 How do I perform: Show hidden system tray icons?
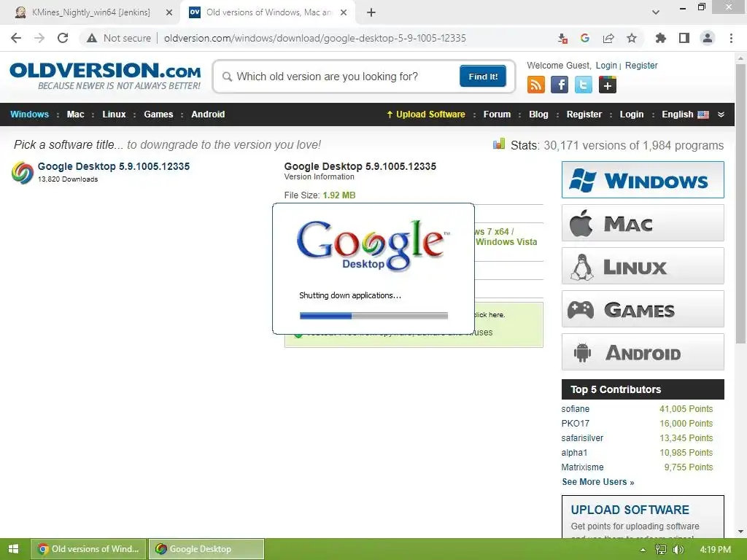click(643, 550)
